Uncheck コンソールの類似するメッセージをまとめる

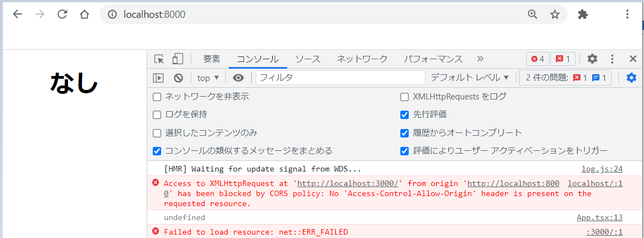157,151
